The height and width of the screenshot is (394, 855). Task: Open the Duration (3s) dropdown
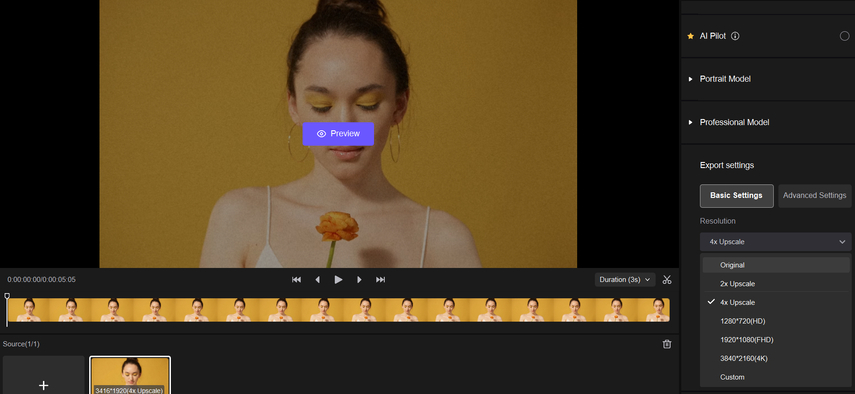click(625, 280)
